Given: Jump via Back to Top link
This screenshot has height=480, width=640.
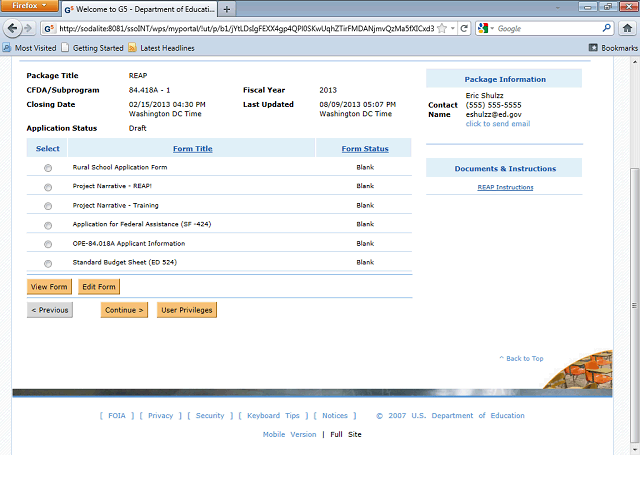Looking at the screenshot, I should (x=521, y=358).
